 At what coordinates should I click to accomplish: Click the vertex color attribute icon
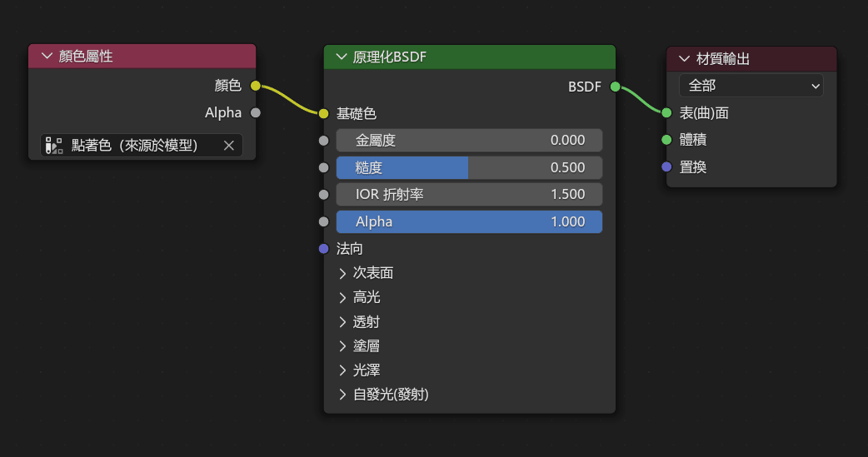[53, 146]
